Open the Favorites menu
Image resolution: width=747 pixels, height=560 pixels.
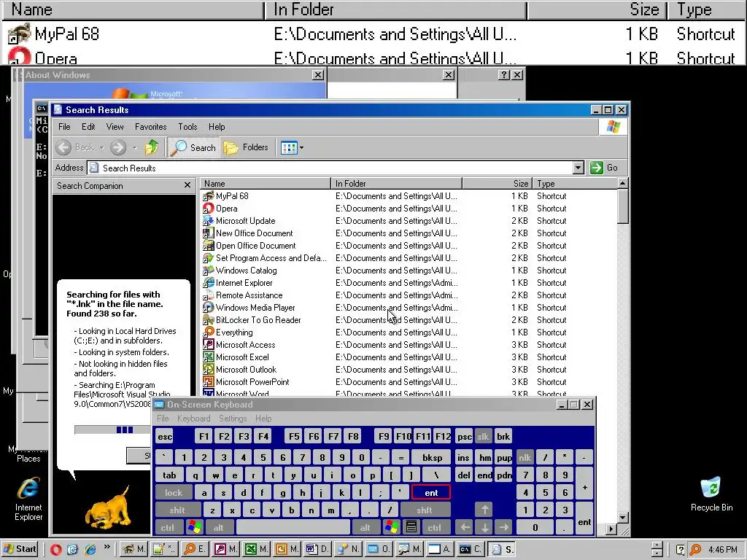150,127
